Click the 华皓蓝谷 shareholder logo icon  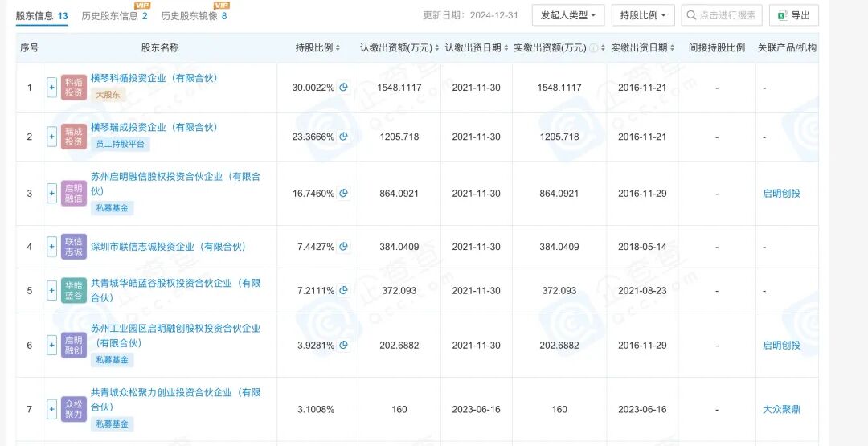(x=73, y=290)
